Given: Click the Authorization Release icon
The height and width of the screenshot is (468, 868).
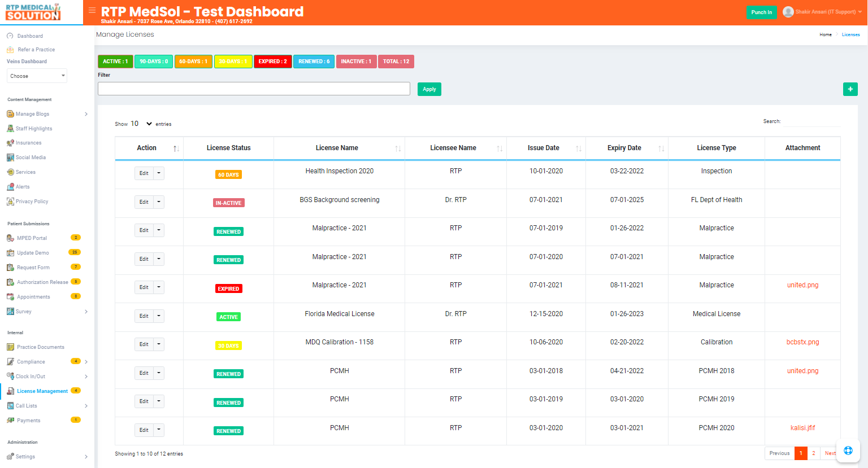Looking at the screenshot, I should tap(10, 282).
